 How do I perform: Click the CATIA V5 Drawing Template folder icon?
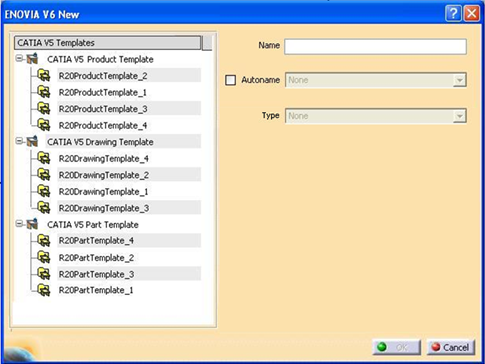pyautogui.click(x=32, y=141)
